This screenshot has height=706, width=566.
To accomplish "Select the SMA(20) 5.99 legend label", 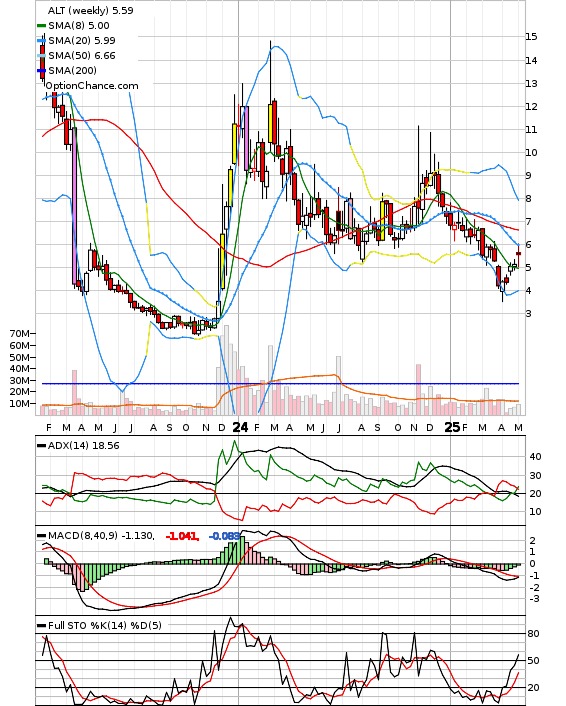I will (x=82, y=41).
